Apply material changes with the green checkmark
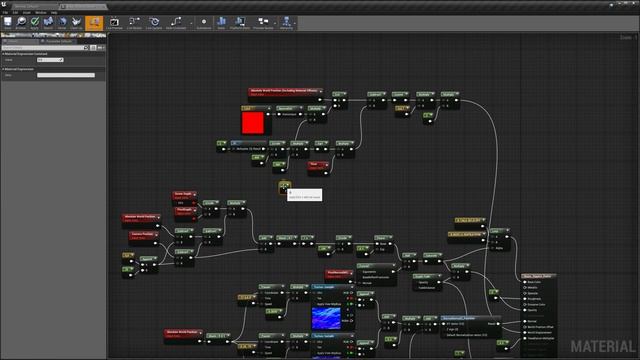 coord(35,23)
